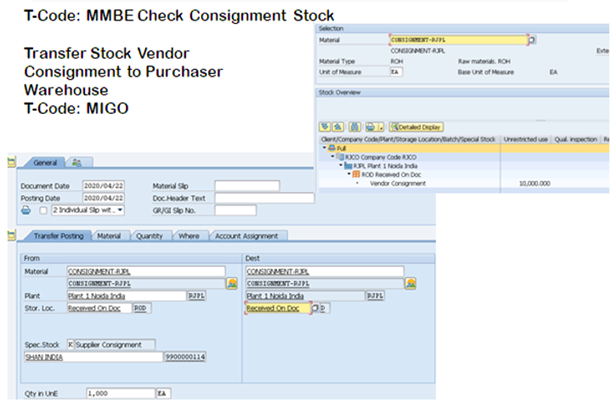Click the Doc.Header Text input field
The width and height of the screenshot is (616, 403).
point(264,198)
